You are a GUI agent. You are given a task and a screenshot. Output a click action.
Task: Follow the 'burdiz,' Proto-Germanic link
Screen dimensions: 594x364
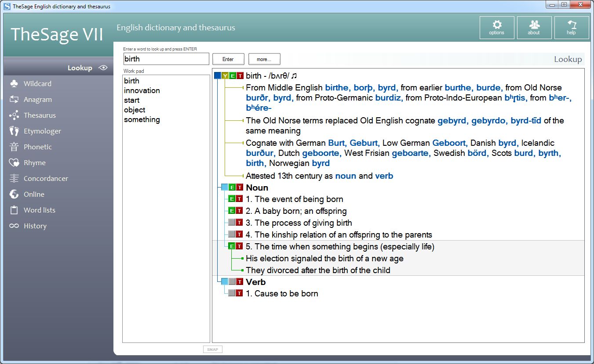click(x=389, y=98)
